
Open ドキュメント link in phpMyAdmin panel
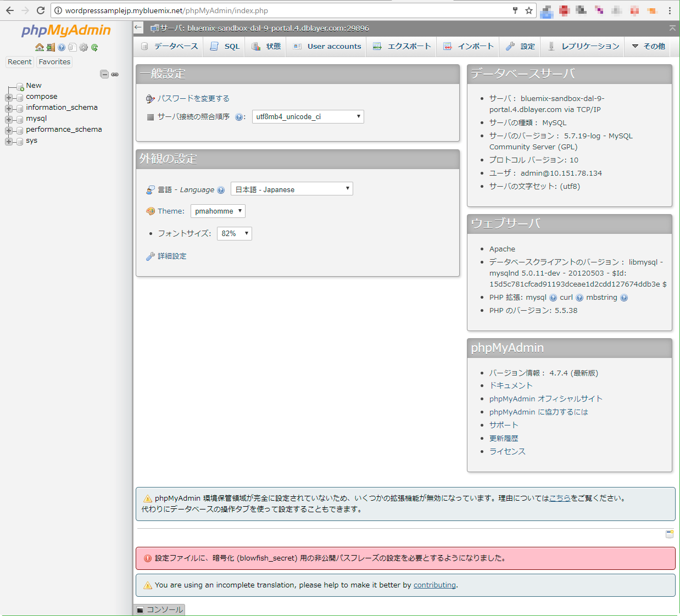click(511, 386)
